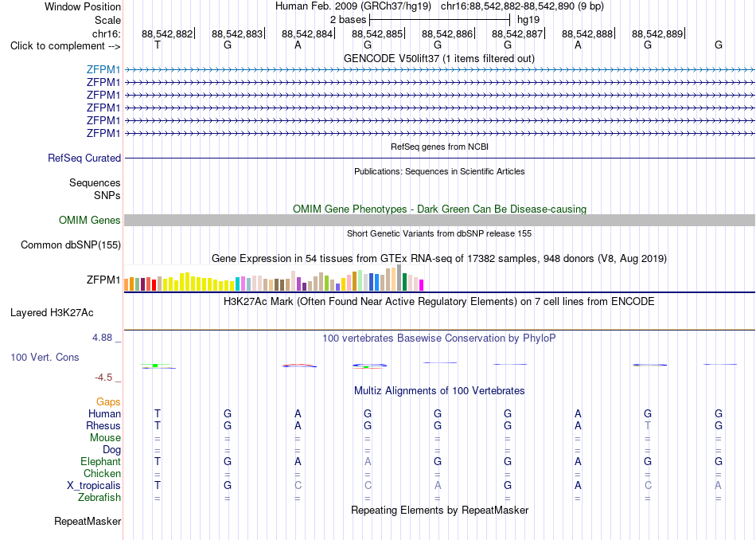Click the RefSeq Curated intron line item
The height and width of the screenshot is (540, 756).
coord(439,158)
